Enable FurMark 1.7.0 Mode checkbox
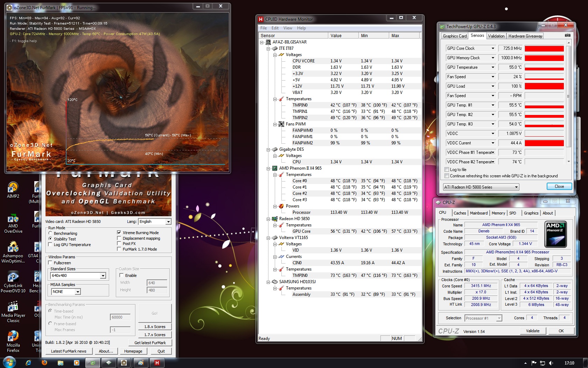Viewport: 588px width, 368px height. coord(119,249)
